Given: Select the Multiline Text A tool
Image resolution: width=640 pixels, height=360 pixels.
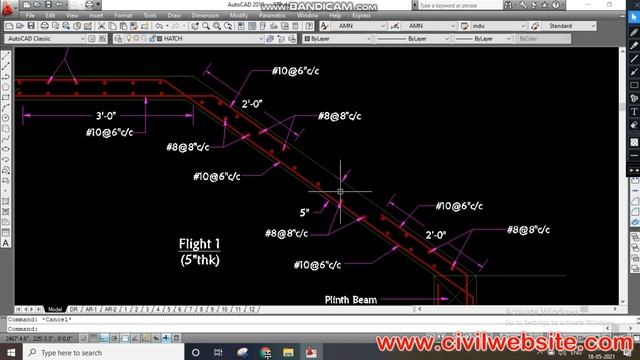Looking at the screenshot, I should pyautogui.click(x=6, y=243).
